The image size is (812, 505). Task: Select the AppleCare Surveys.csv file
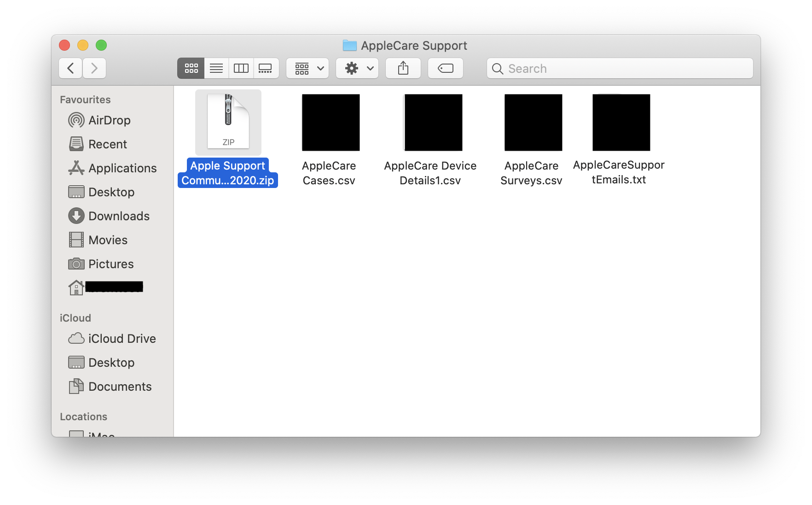tap(533, 123)
